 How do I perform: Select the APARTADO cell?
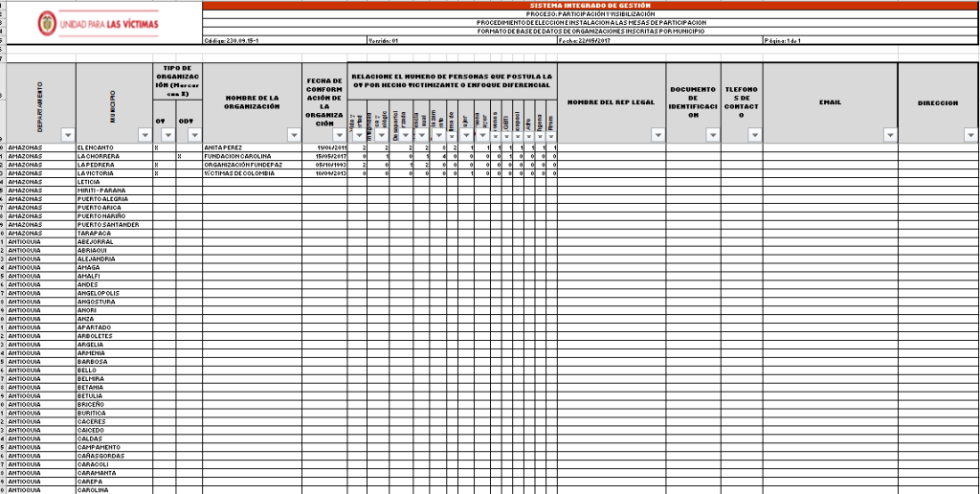point(115,327)
